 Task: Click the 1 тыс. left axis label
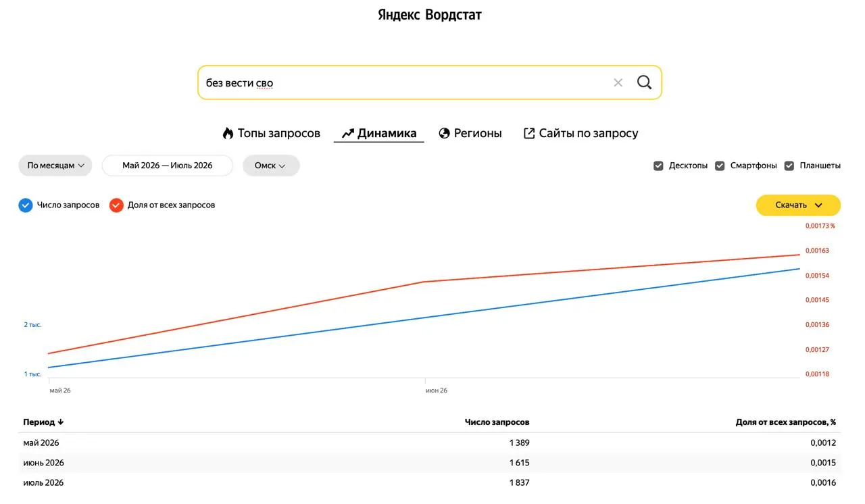click(x=33, y=374)
